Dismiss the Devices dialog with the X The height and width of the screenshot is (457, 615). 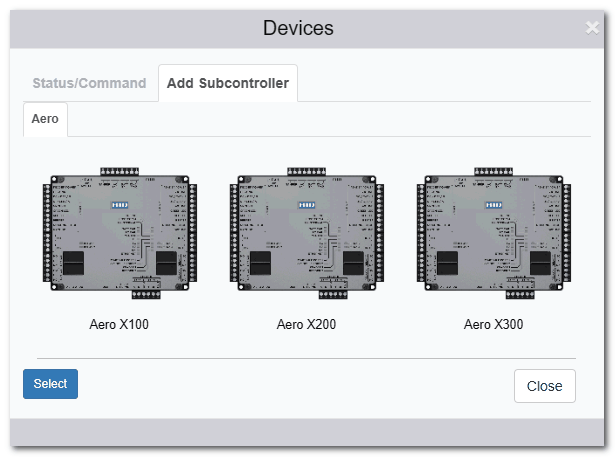pyautogui.click(x=592, y=28)
